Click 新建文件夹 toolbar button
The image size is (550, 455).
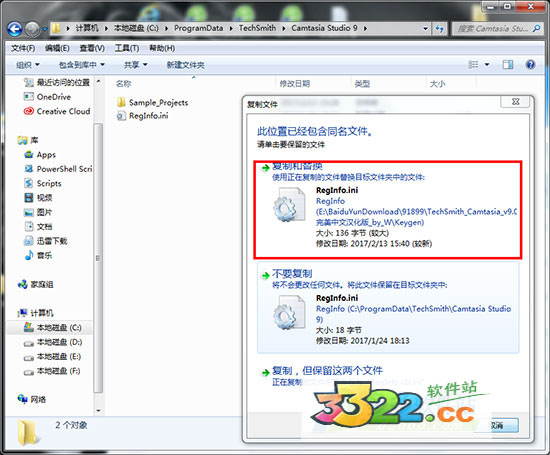[185, 65]
